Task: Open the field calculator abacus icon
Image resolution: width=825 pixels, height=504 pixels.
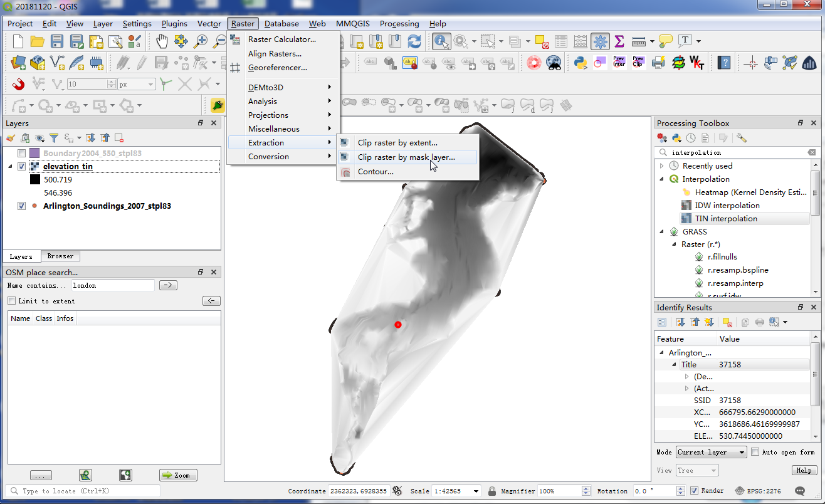Action: (581, 41)
